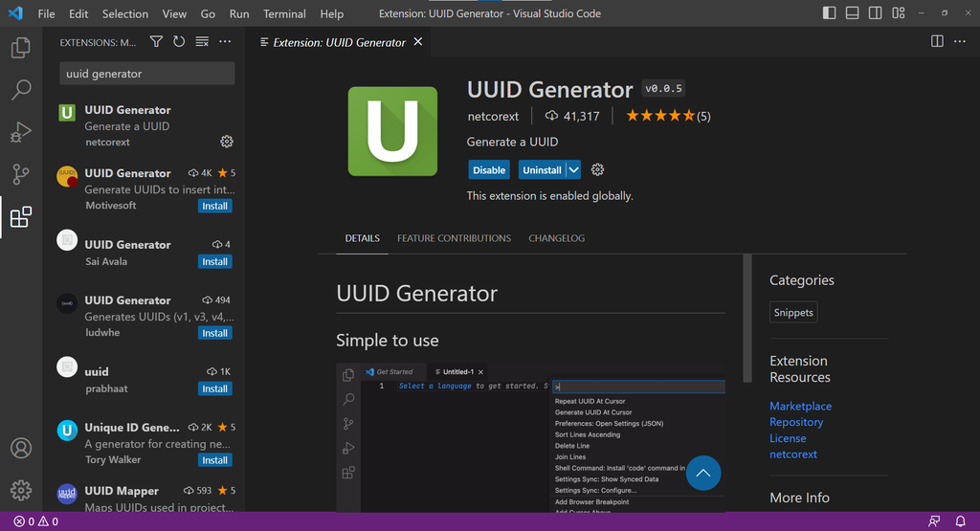The width and height of the screenshot is (980, 531).
Task: Open the Repository resource link
Action: 796,422
